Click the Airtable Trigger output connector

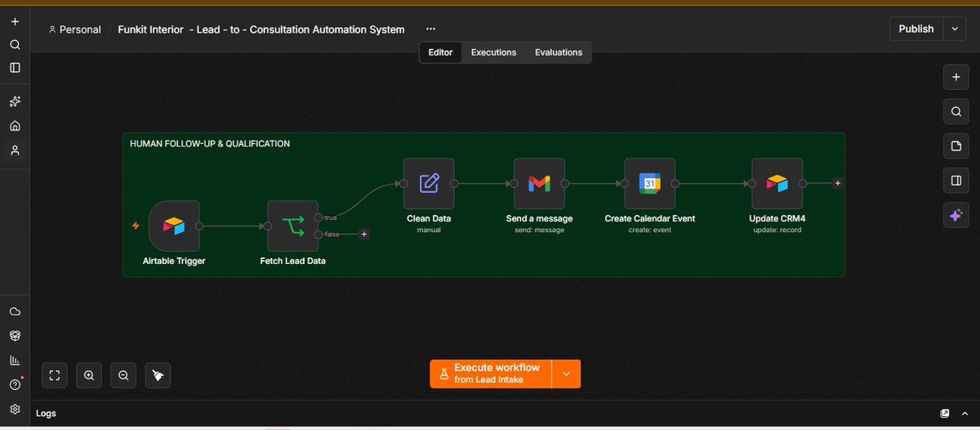[199, 226]
